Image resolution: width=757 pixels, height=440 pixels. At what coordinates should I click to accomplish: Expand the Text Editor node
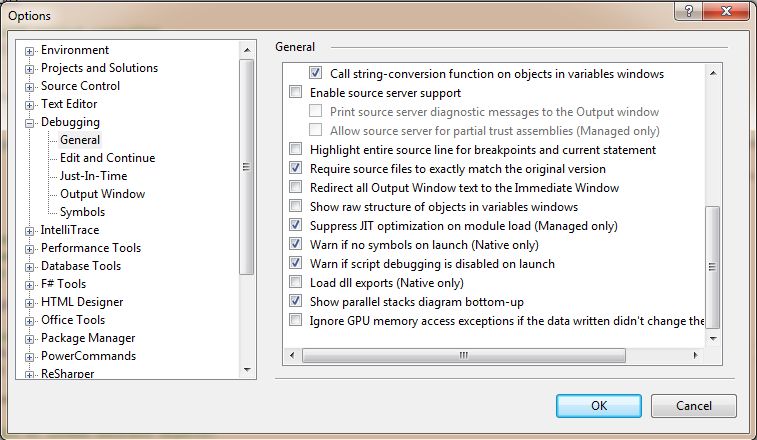[x=29, y=105]
